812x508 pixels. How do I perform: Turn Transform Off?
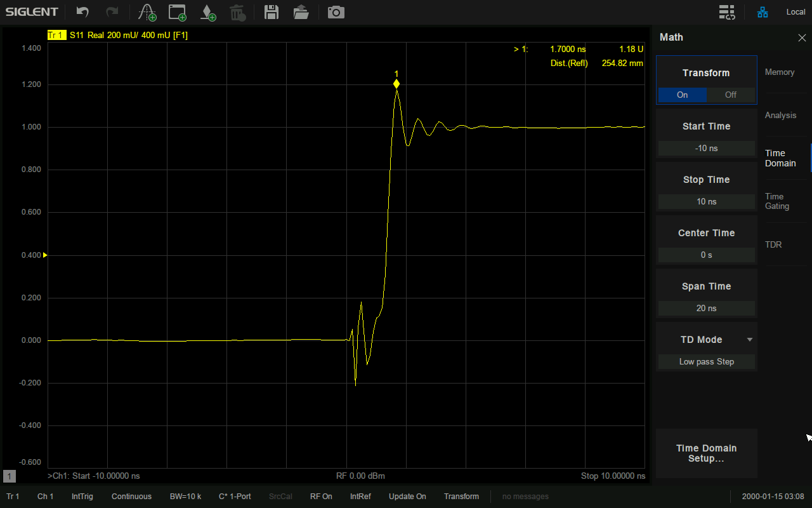pyautogui.click(x=731, y=95)
